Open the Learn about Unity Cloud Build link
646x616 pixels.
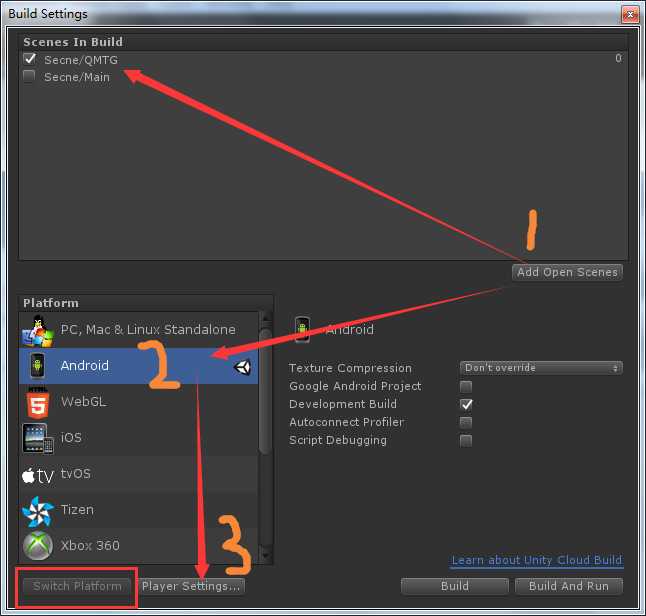click(x=537, y=560)
